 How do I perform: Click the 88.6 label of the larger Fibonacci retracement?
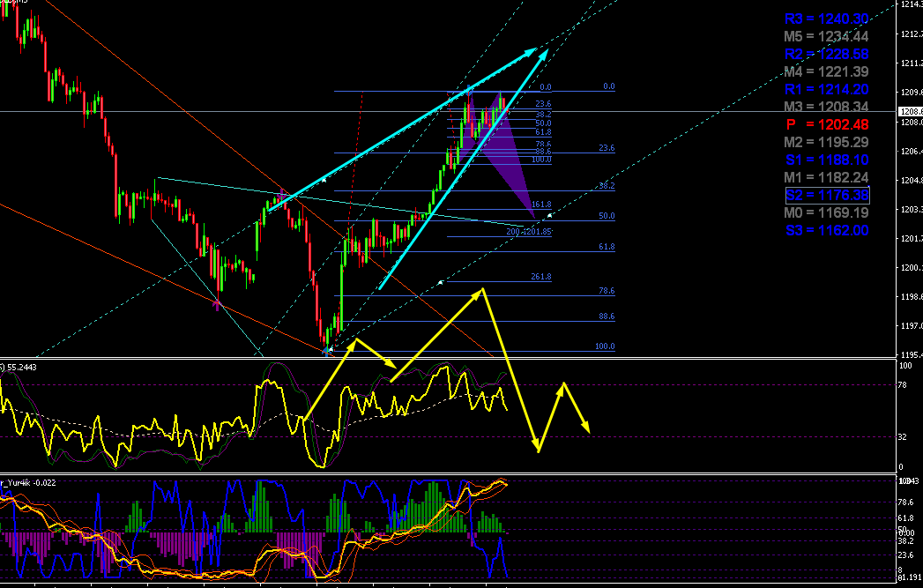click(607, 316)
